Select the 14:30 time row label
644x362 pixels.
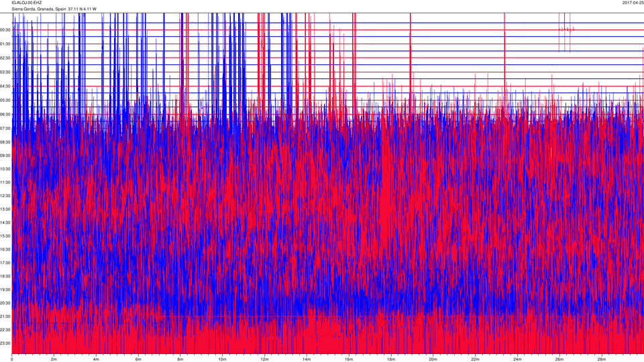pos(5,223)
